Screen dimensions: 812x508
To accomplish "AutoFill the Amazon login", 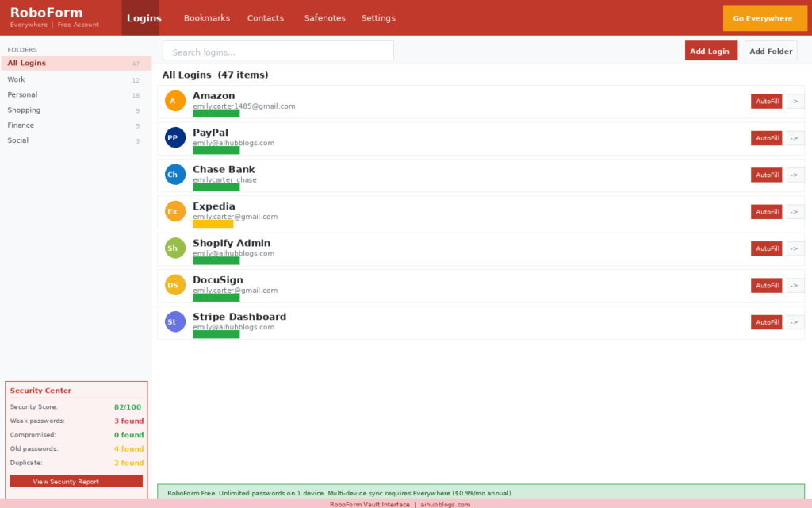I will 767,101.
